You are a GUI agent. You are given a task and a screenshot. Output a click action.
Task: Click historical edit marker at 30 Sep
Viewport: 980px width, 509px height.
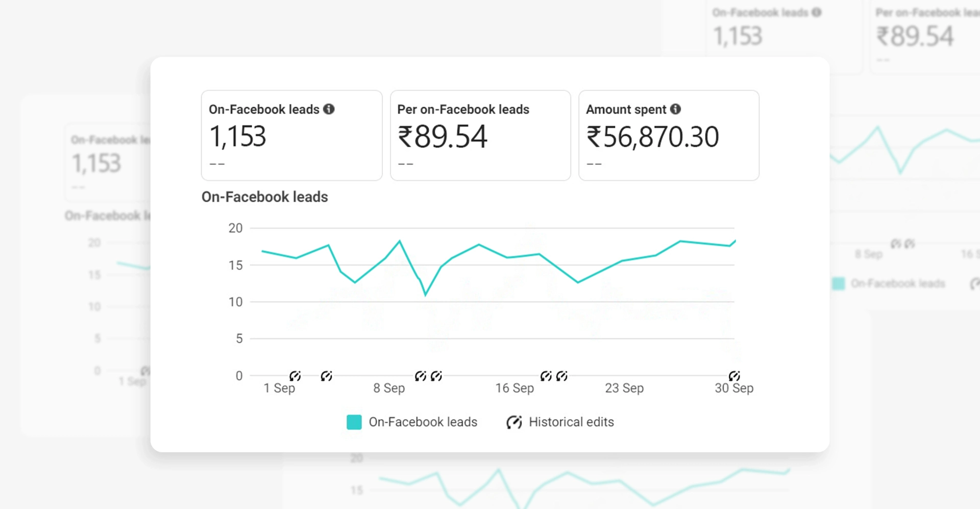(x=734, y=376)
